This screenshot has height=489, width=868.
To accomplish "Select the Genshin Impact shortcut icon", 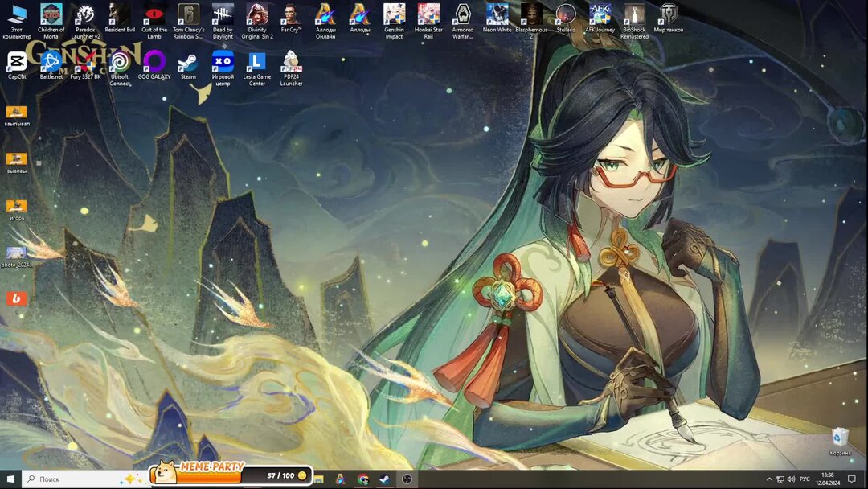I will [394, 21].
